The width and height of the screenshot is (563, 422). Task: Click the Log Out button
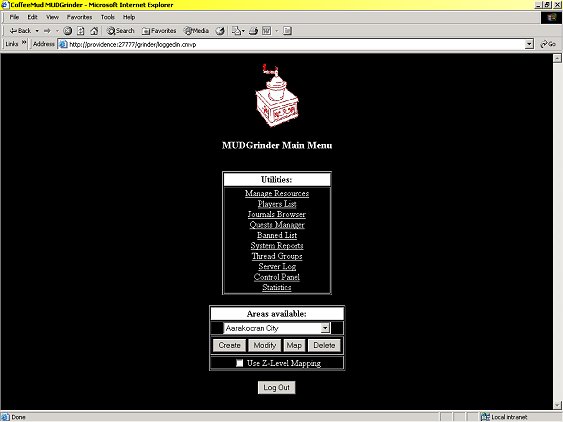pyautogui.click(x=276, y=388)
